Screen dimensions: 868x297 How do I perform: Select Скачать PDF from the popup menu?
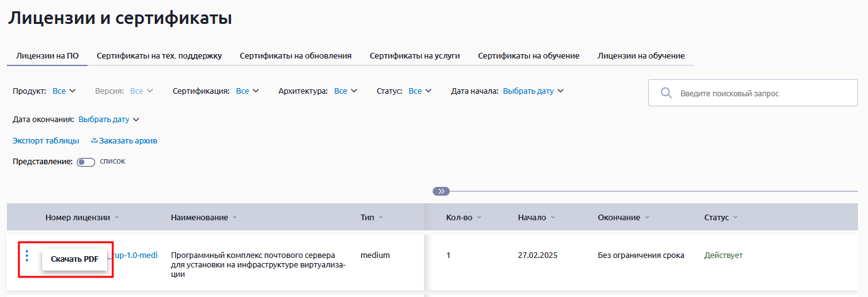74,259
